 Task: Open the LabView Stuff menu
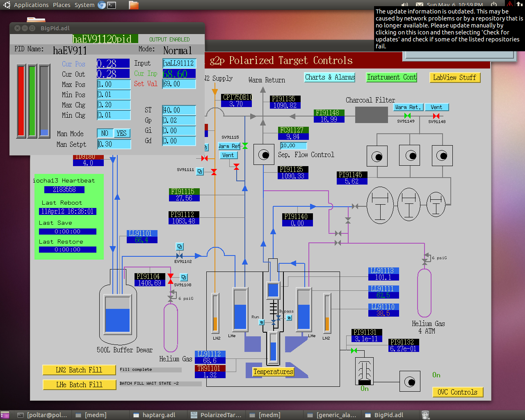pyautogui.click(x=454, y=78)
